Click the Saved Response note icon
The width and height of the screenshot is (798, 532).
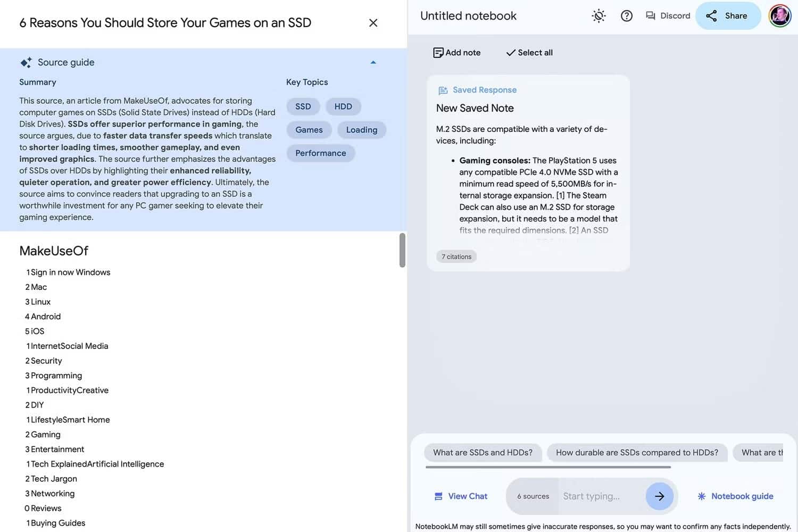[442, 89]
